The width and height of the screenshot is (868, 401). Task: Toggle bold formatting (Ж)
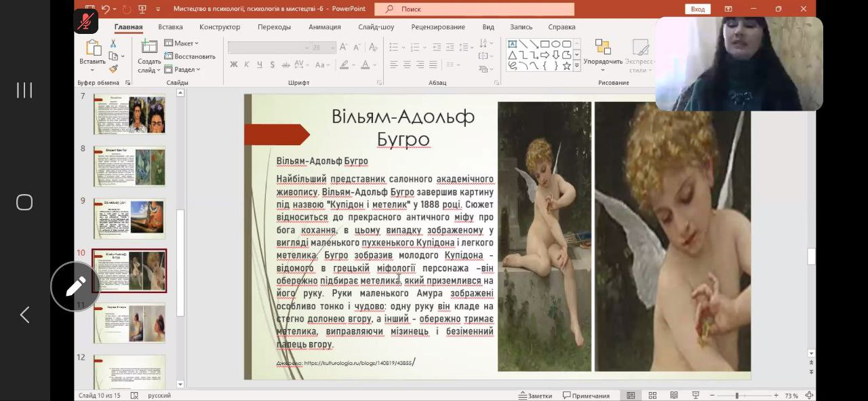coord(234,64)
